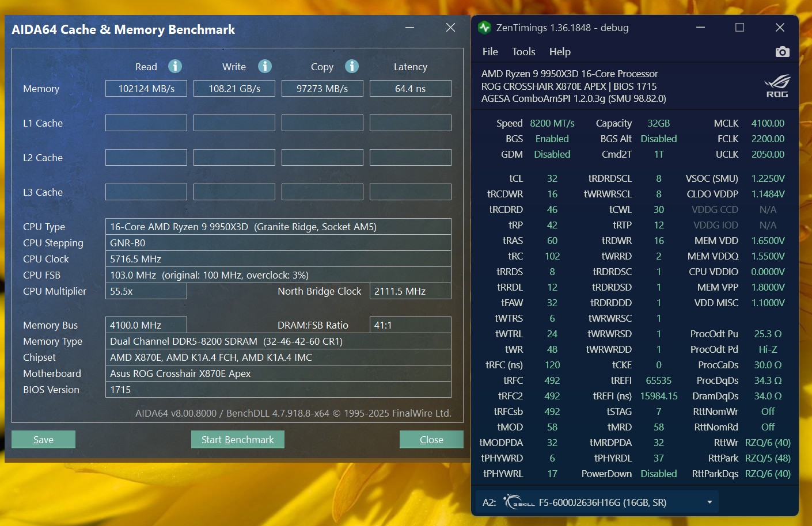The image size is (812, 526).
Task: Click the Save button in AIDA64
Action: (x=43, y=440)
